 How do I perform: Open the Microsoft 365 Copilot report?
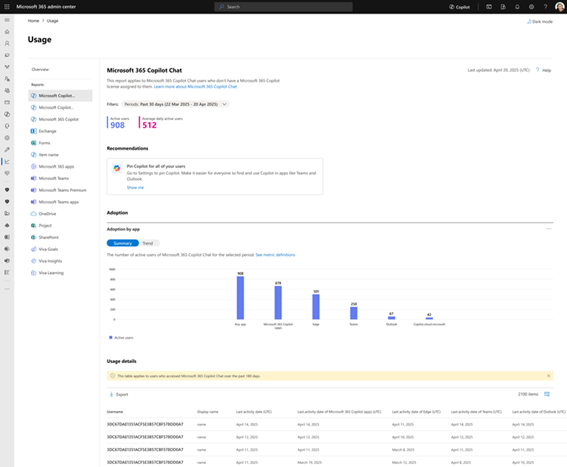coord(60,119)
